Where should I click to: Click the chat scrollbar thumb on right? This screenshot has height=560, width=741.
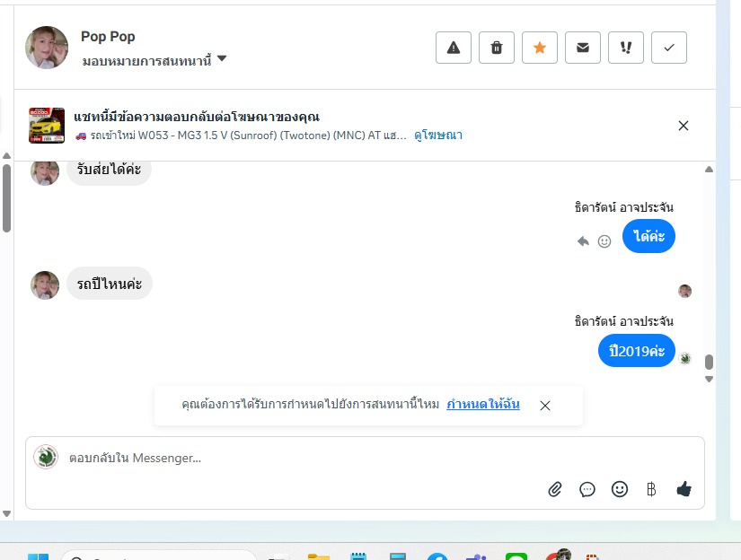(709, 362)
